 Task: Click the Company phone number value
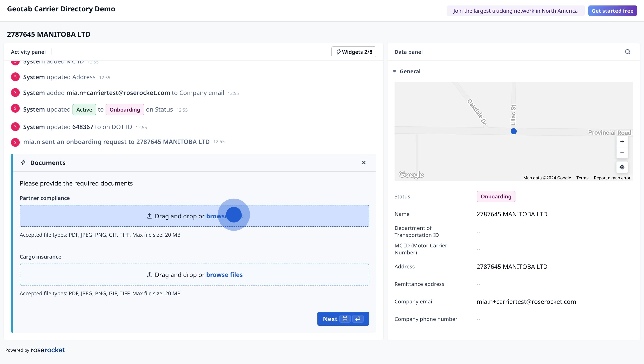coord(478,319)
